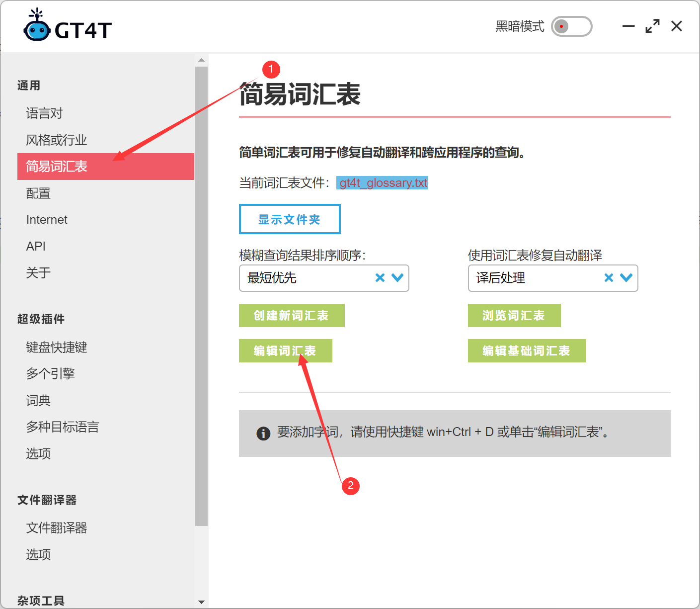
Task: Click the chevron arrow on the 最短优先 field
Action: [x=396, y=278]
